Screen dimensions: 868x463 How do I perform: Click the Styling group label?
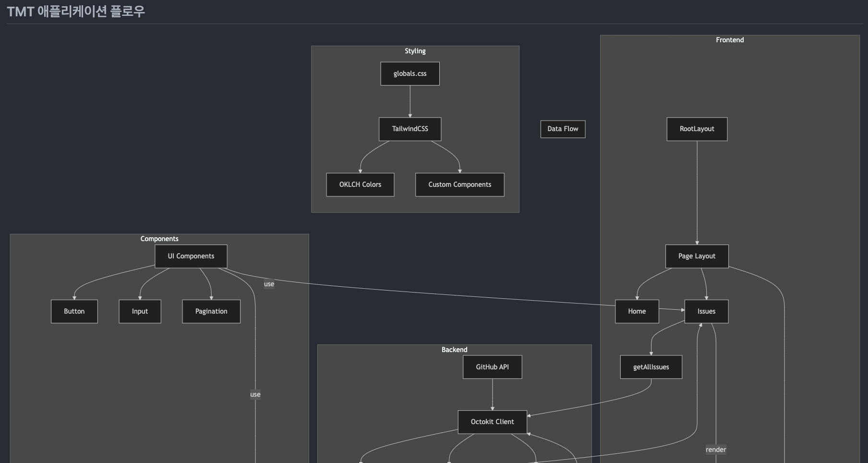point(415,51)
